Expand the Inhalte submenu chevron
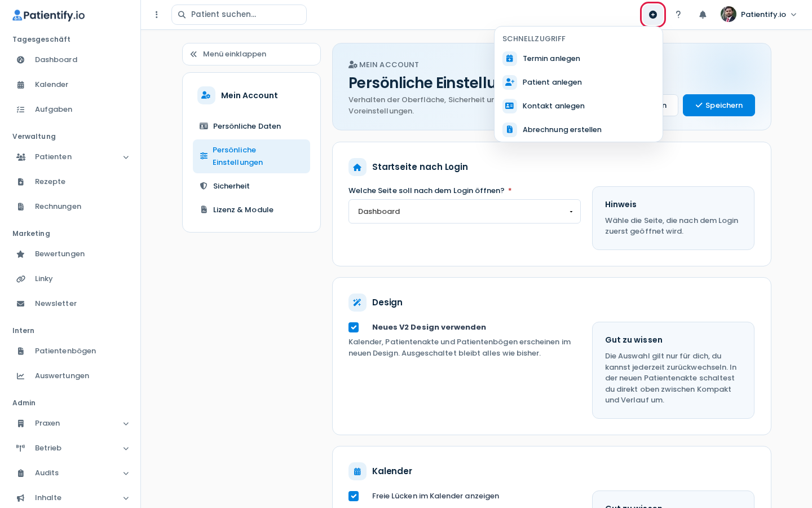This screenshot has width=812, height=508. [x=126, y=498]
